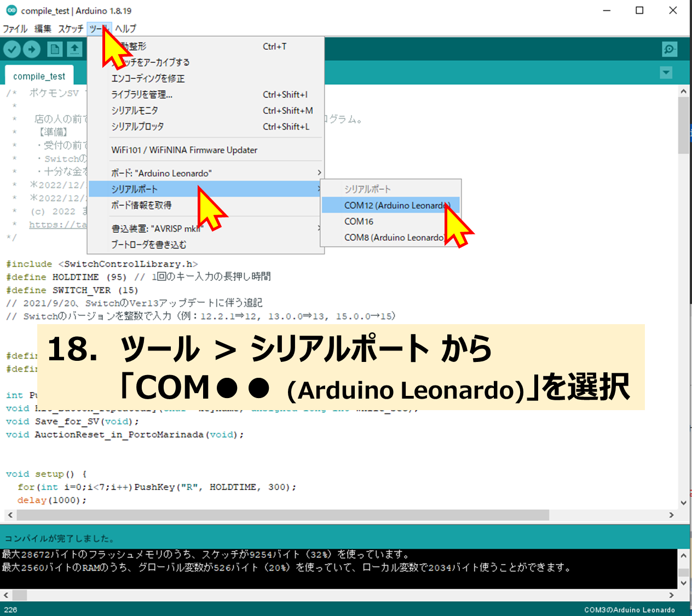Click the コンパイルが完了しました。 status message
The width and height of the screenshot is (692, 616).
60,538
